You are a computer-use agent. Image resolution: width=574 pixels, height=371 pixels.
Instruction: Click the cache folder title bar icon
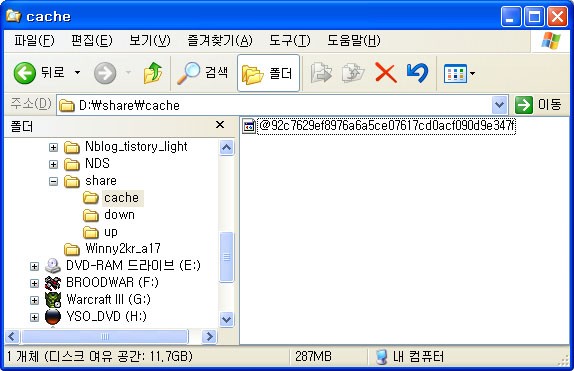[x=14, y=16]
